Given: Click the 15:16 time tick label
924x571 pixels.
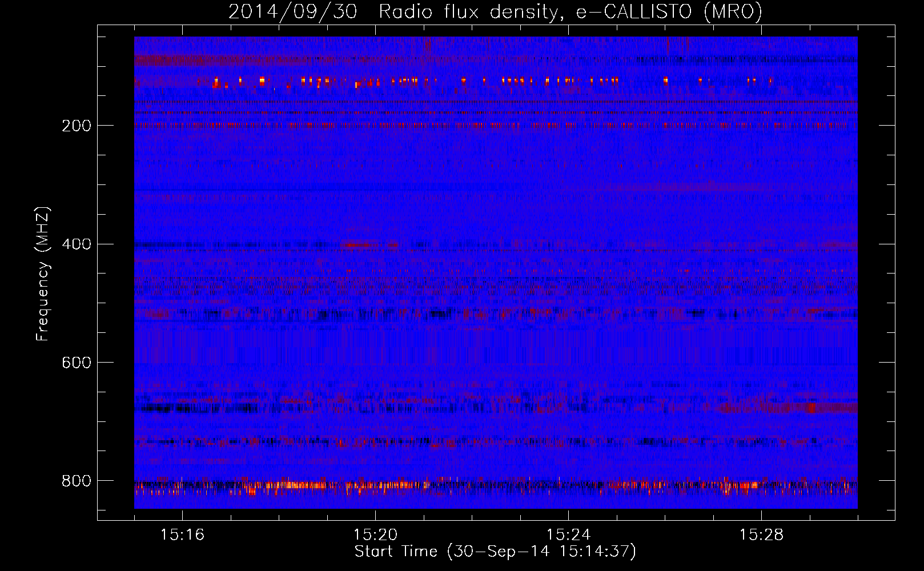Looking at the screenshot, I should (x=182, y=534).
